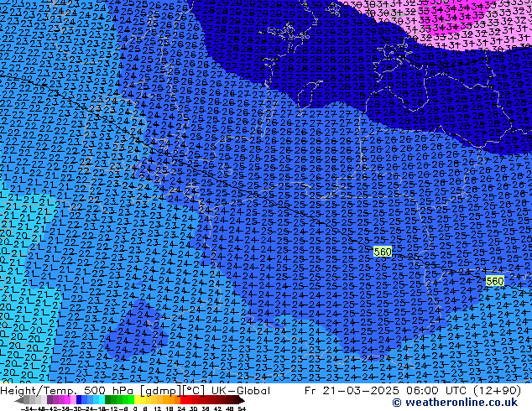Click the 'UK-Global' model label
Screen dimensions: 532x411
pyautogui.click(x=241, y=390)
